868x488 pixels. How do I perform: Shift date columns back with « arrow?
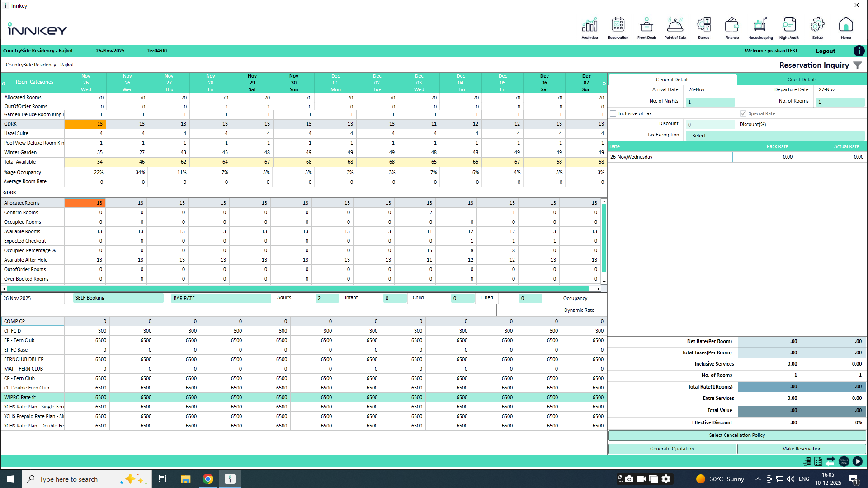click(x=4, y=84)
